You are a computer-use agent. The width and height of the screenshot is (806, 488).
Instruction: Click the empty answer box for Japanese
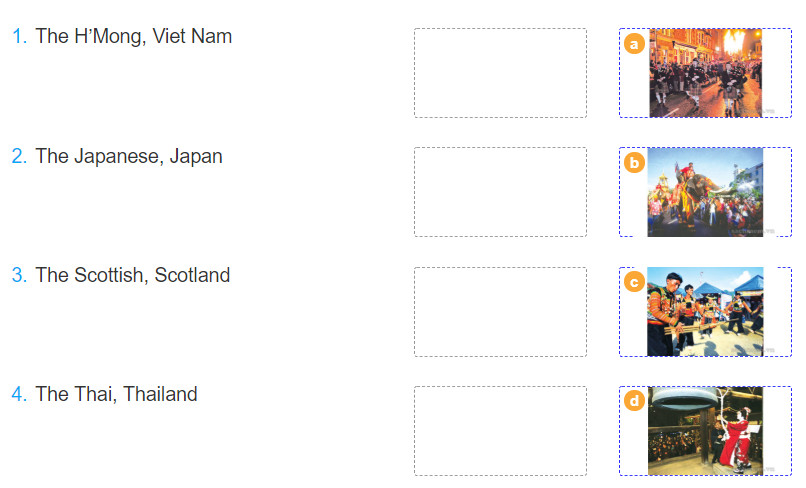point(500,192)
